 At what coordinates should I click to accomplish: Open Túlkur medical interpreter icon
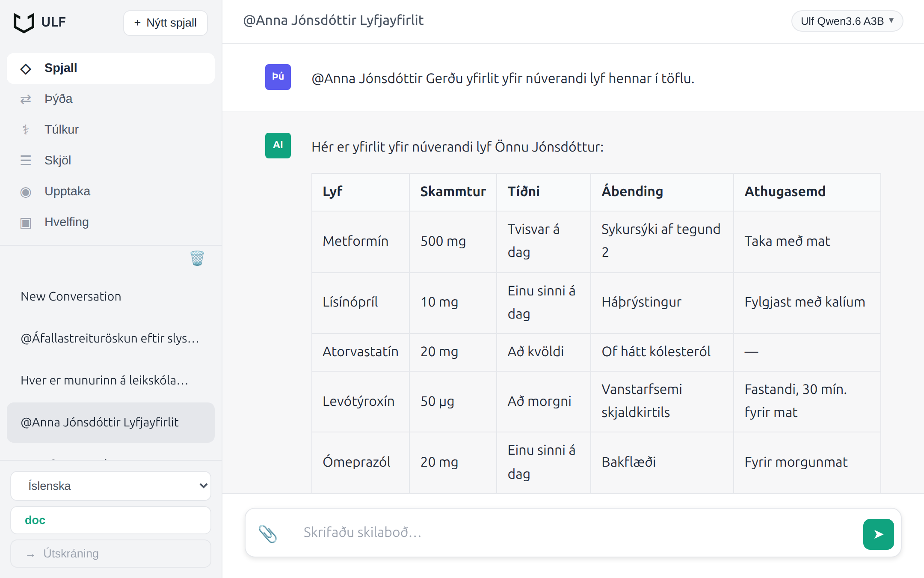point(26,130)
